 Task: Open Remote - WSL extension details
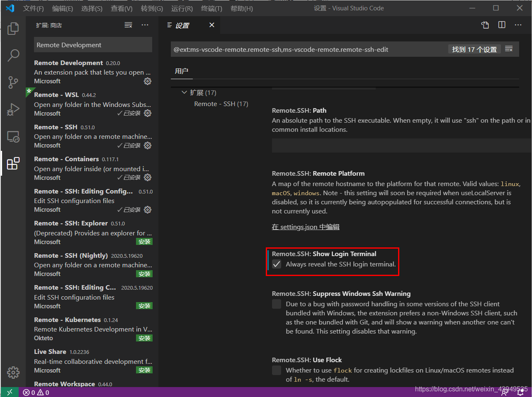pyautogui.click(x=92, y=104)
